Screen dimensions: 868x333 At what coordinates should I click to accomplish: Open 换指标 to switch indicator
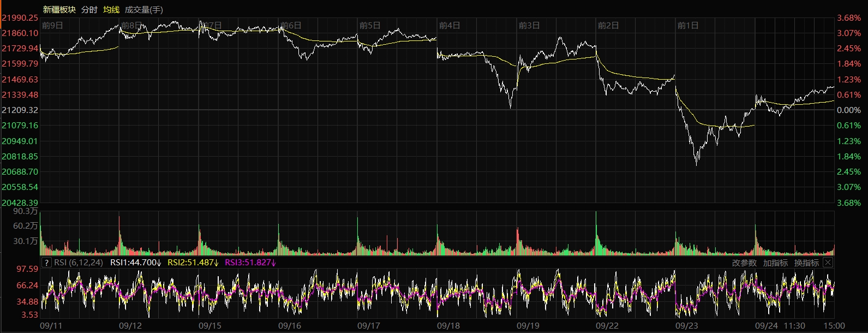point(806,263)
